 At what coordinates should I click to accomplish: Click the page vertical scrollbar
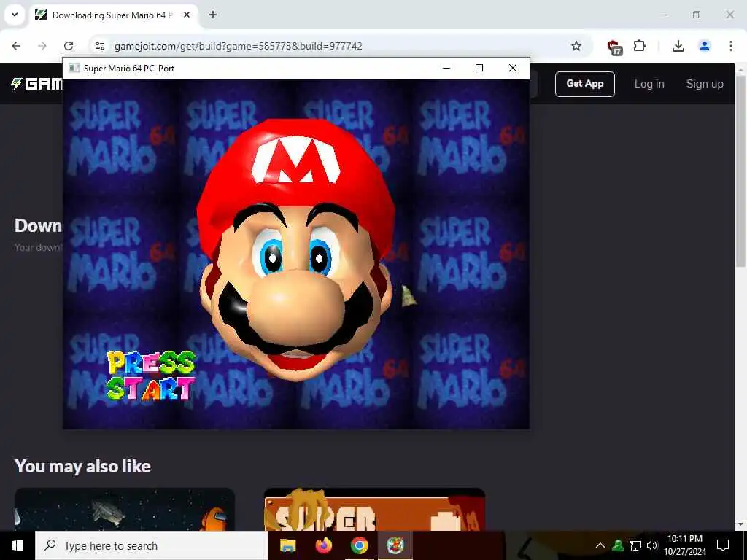(x=740, y=171)
